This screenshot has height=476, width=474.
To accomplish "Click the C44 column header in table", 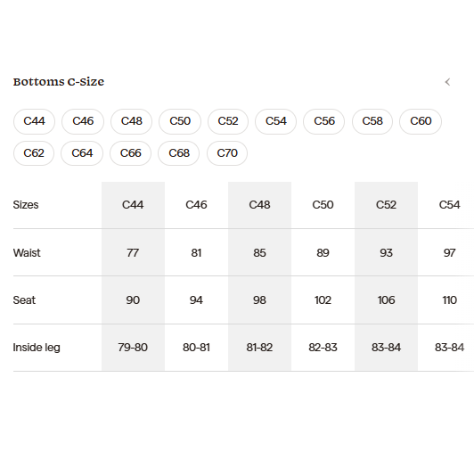I will pyautogui.click(x=133, y=205).
